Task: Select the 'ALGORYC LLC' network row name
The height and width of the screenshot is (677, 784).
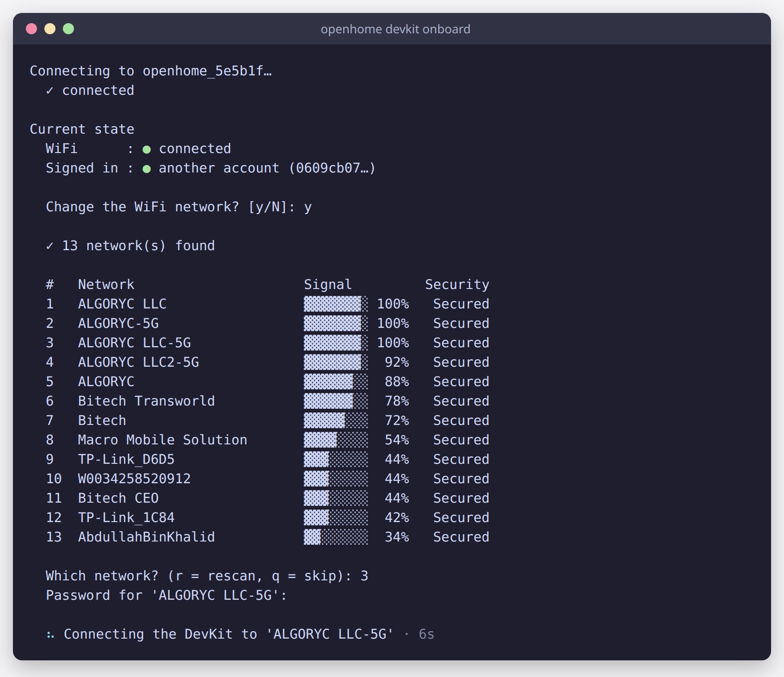Action: point(122,304)
